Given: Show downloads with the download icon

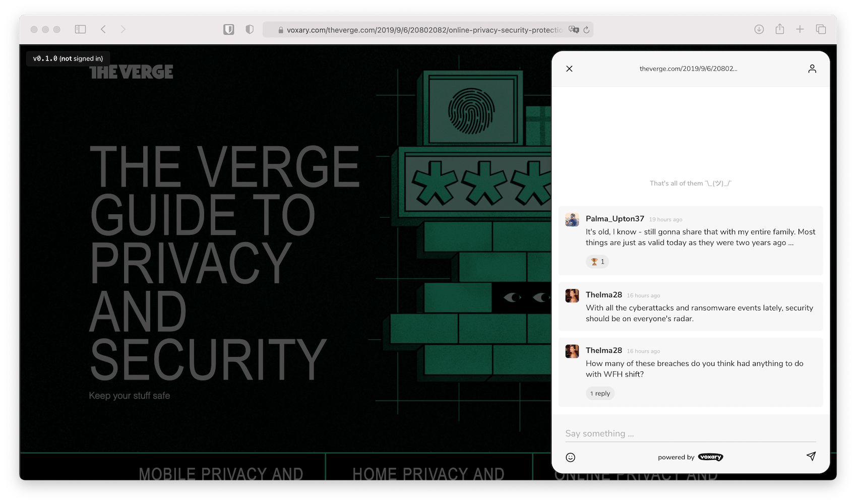Looking at the screenshot, I should coord(759,29).
